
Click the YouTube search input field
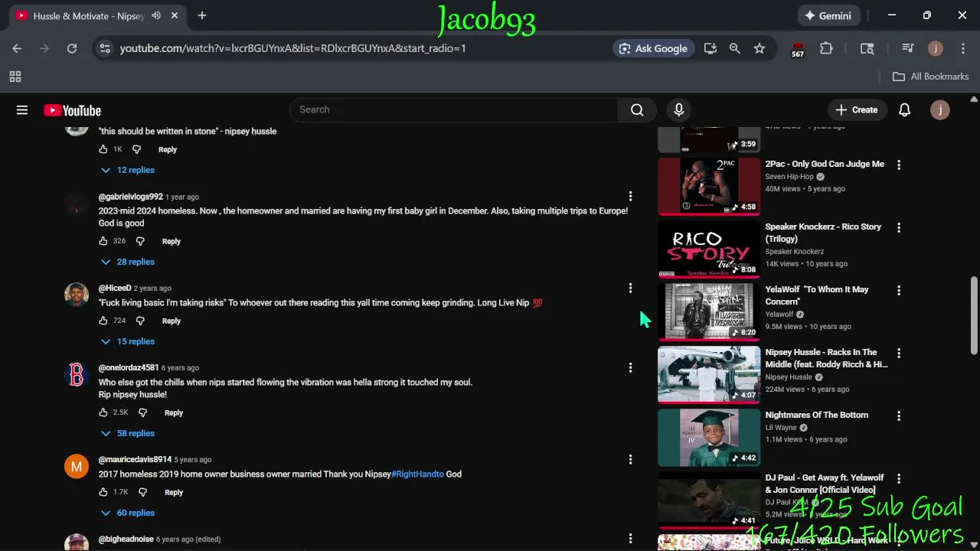(x=453, y=110)
